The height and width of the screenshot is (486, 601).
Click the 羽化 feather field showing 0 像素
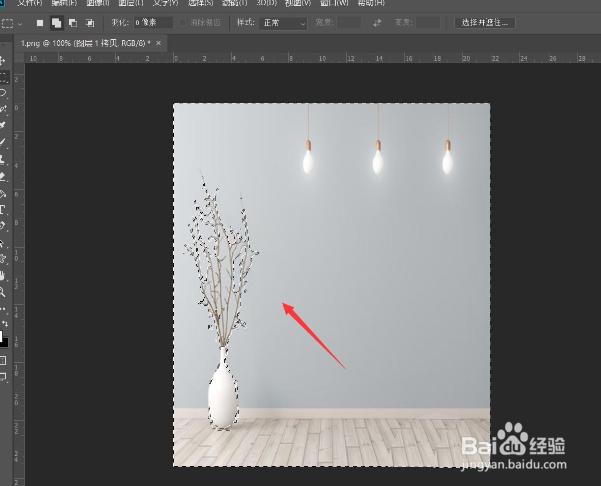[x=153, y=23]
